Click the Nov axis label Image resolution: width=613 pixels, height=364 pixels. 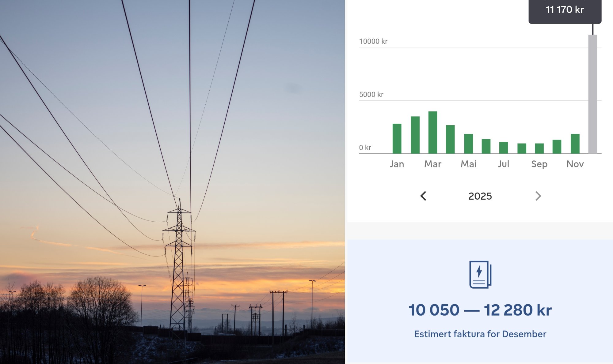click(575, 164)
